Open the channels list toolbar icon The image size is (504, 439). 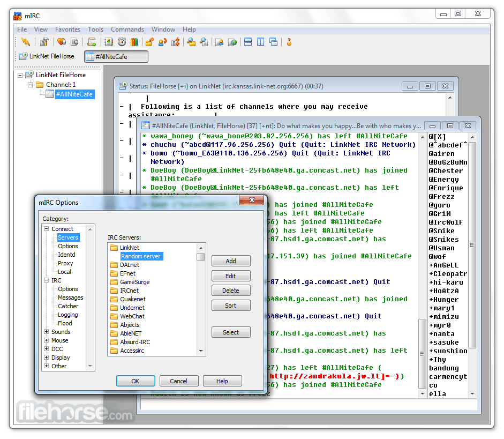74,42
